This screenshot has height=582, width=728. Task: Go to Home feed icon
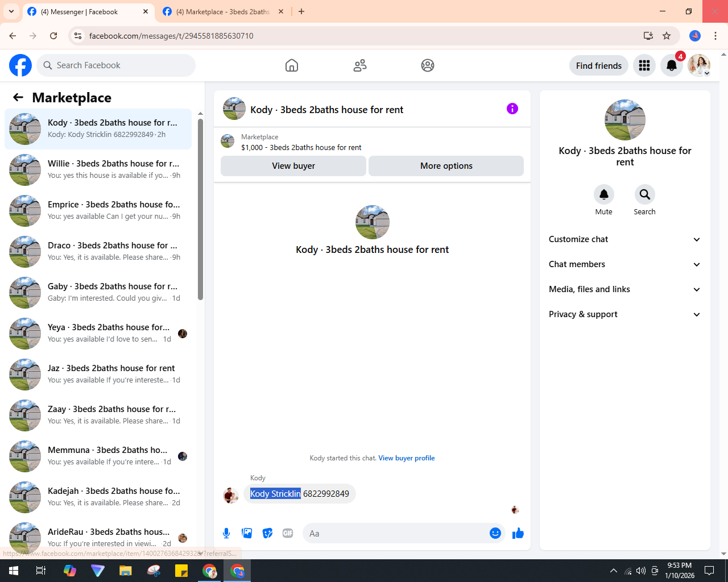pos(292,65)
